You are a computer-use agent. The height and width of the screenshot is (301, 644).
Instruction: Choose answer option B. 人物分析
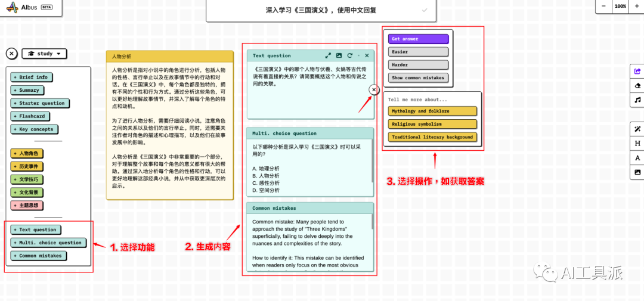coord(266,175)
